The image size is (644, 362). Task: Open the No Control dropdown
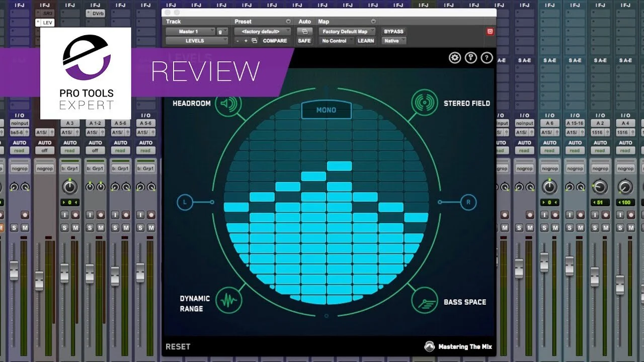point(336,41)
